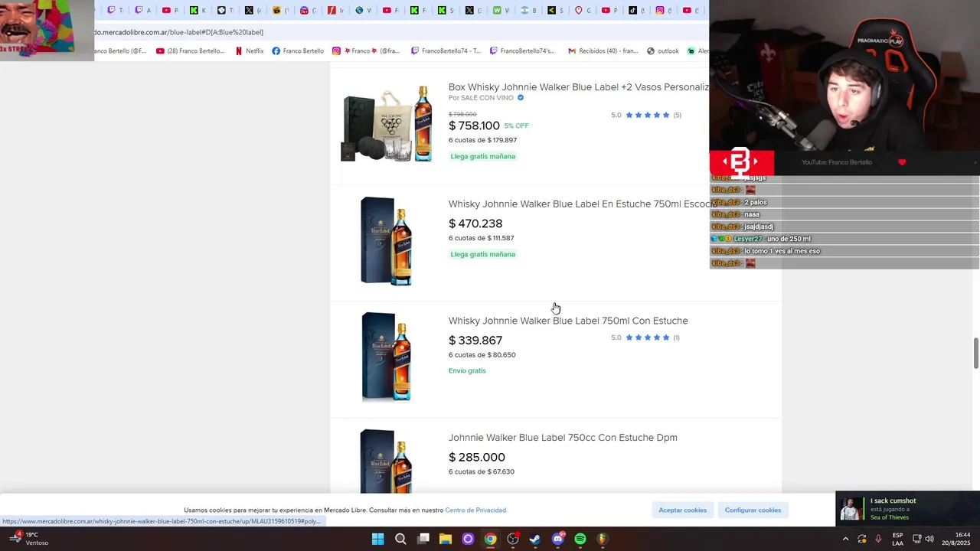Open the Gmail Recibidos (40) bookmark
Screen dimensions: 980x551
[x=603, y=51]
